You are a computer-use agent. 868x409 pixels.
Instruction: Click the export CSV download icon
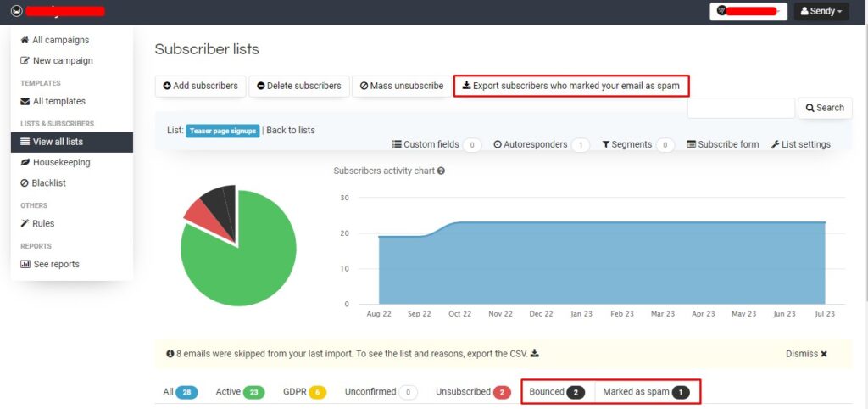pos(535,353)
